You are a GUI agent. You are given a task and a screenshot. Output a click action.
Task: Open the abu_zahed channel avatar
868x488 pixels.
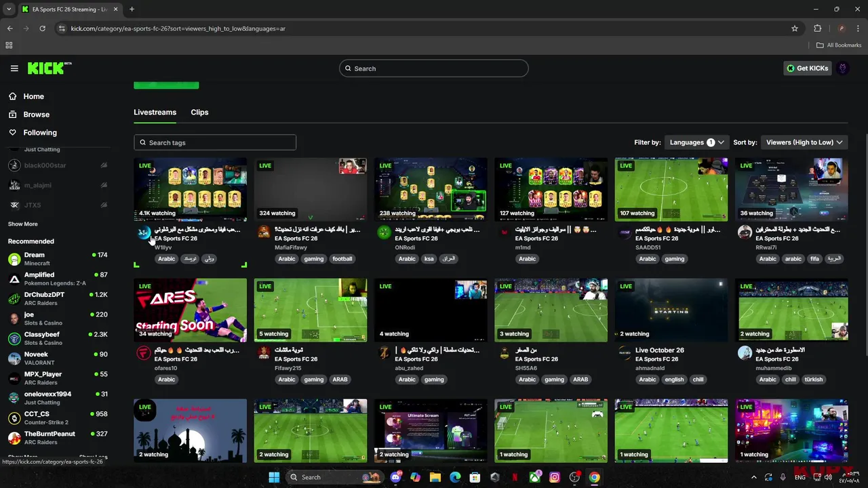coord(384,353)
